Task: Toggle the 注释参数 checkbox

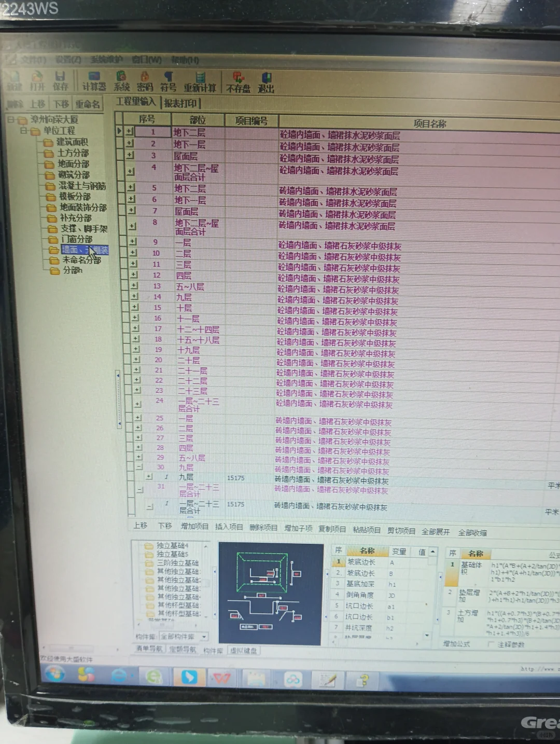Action: [491, 644]
